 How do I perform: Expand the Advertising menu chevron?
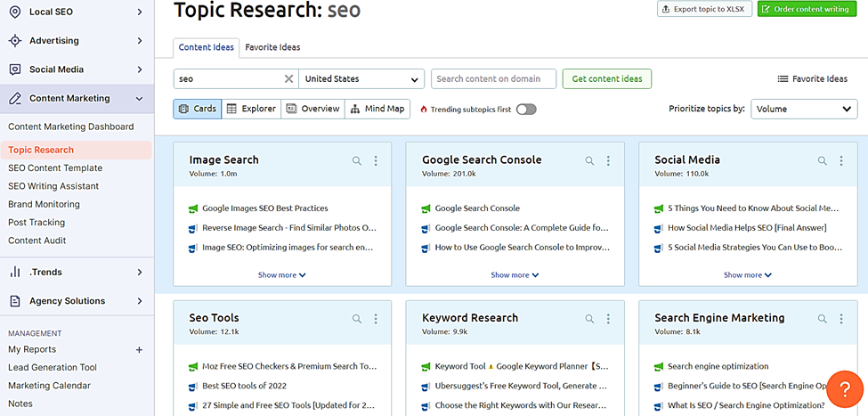pyautogui.click(x=140, y=40)
